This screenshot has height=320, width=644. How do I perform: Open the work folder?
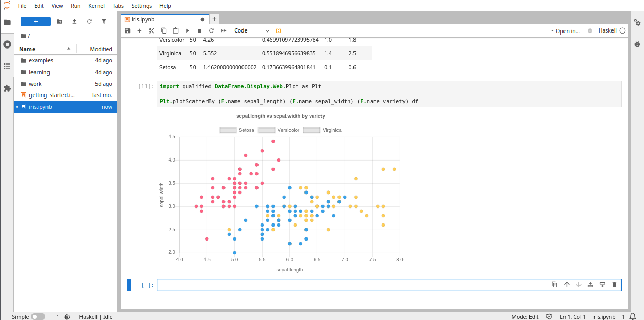click(66, 84)
